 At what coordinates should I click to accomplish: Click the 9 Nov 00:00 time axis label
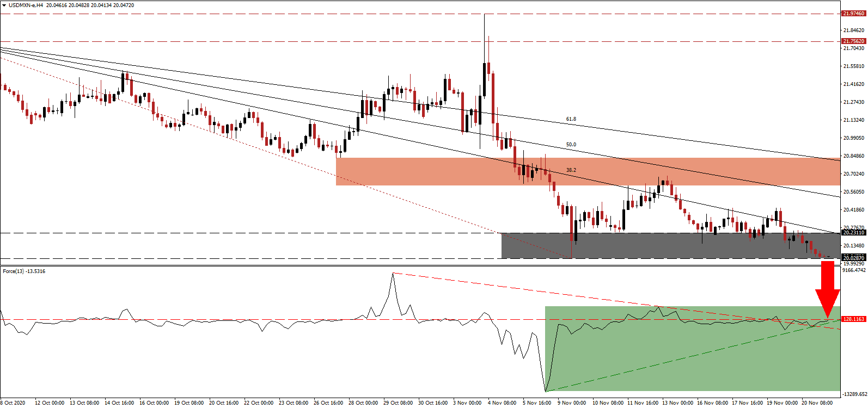coord(571,403)
